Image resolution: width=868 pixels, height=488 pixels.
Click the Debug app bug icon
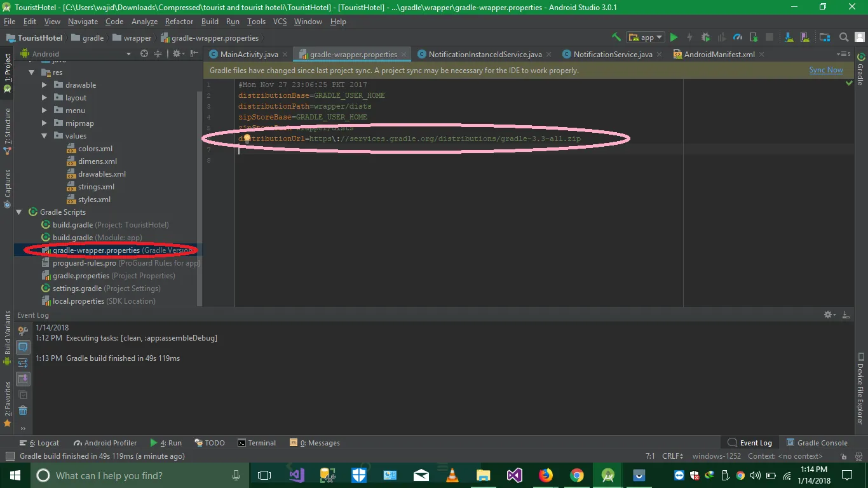705,37
